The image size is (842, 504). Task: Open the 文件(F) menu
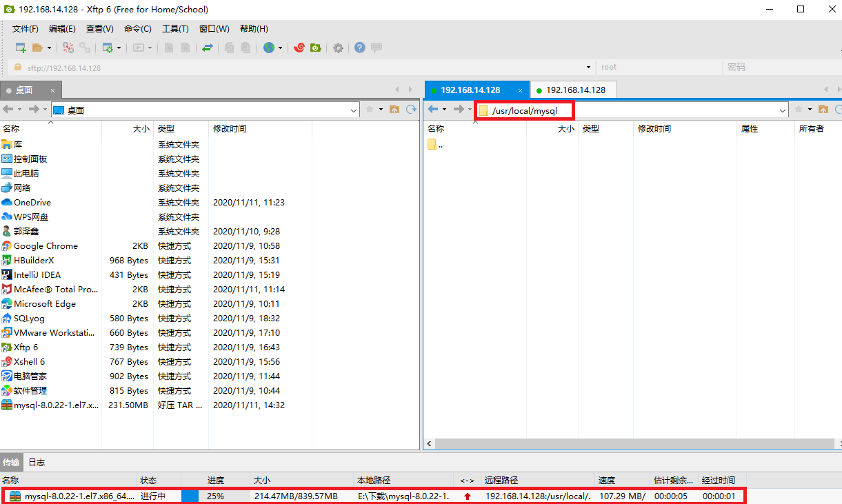point(26,28)
